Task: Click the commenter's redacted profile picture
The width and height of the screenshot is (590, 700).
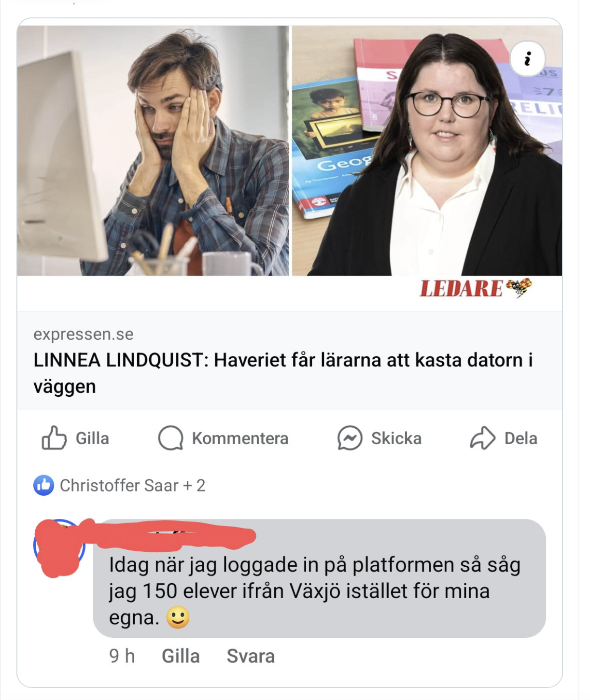Action: pos(59,546)
